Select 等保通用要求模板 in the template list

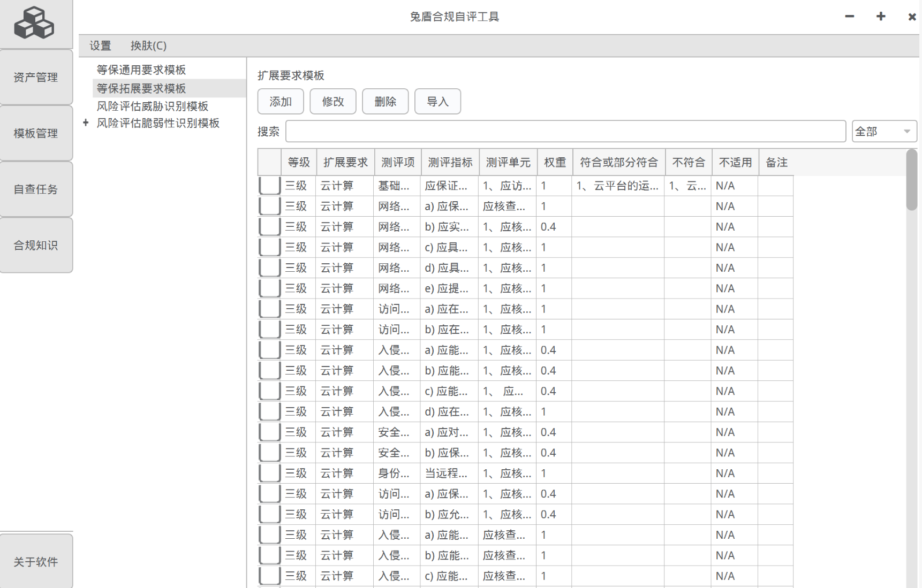[x=141, y=69]
